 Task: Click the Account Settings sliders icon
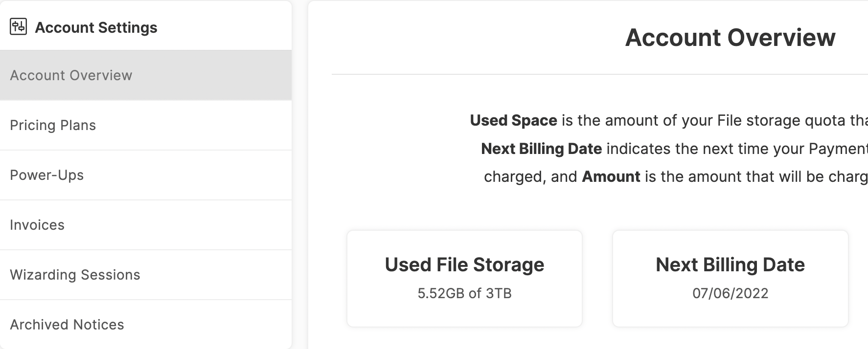[18, 27]
